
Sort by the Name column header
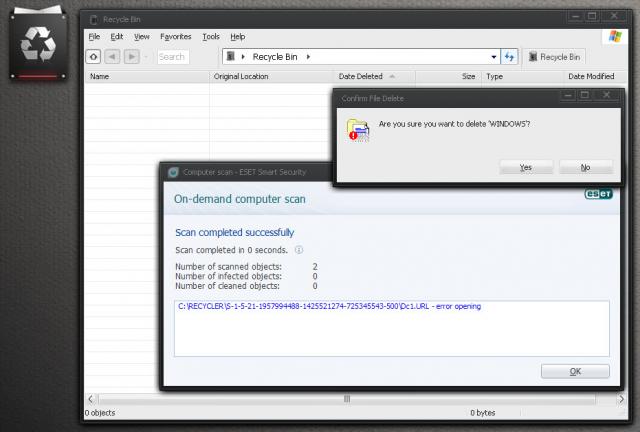tap(147, 76)
